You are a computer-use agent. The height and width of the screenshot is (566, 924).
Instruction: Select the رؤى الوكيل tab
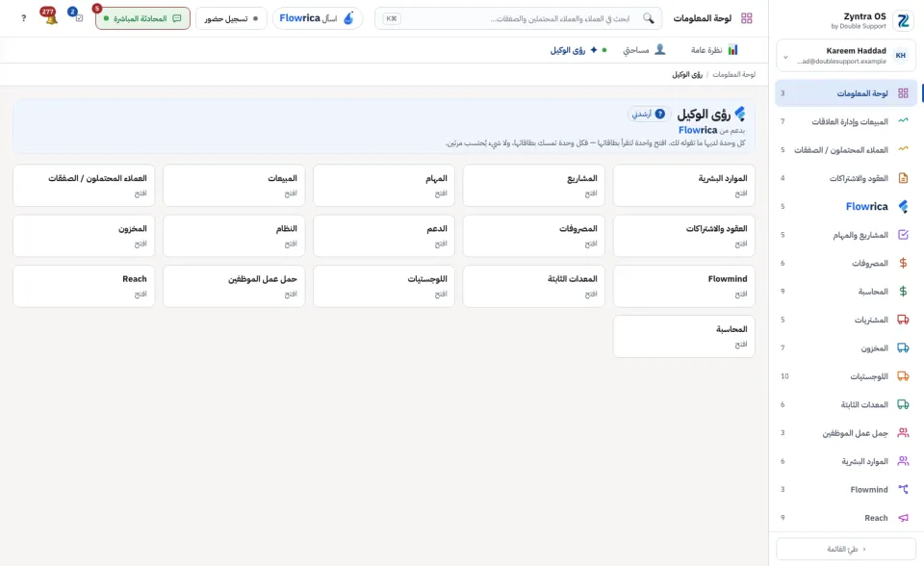578,50
